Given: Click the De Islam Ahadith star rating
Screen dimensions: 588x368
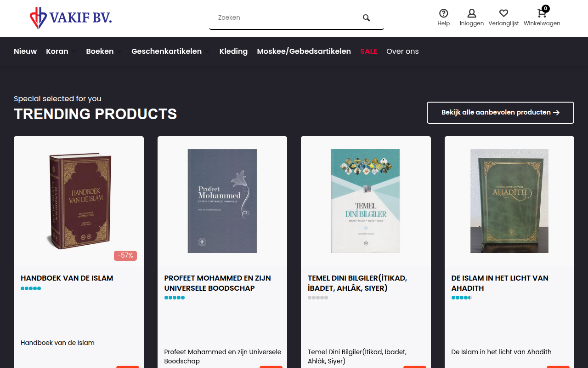Looking at the screenshot, I should click(462, 298).
